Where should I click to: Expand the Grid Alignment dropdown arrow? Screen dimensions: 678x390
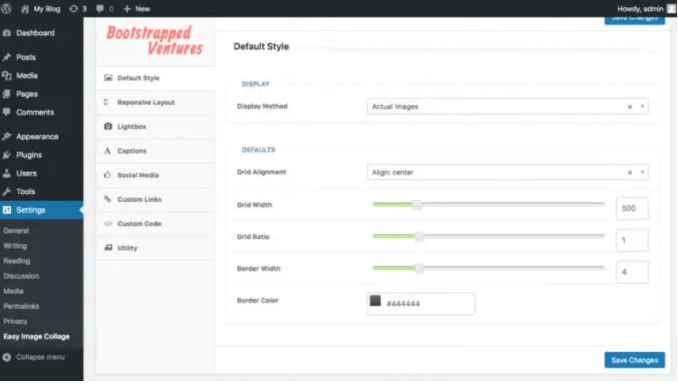(642, 172)
